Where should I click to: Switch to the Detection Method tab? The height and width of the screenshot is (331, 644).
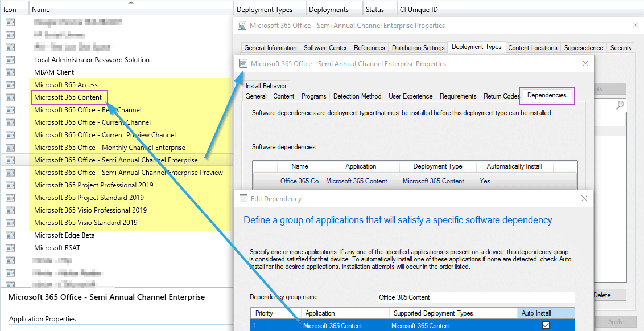357,96
